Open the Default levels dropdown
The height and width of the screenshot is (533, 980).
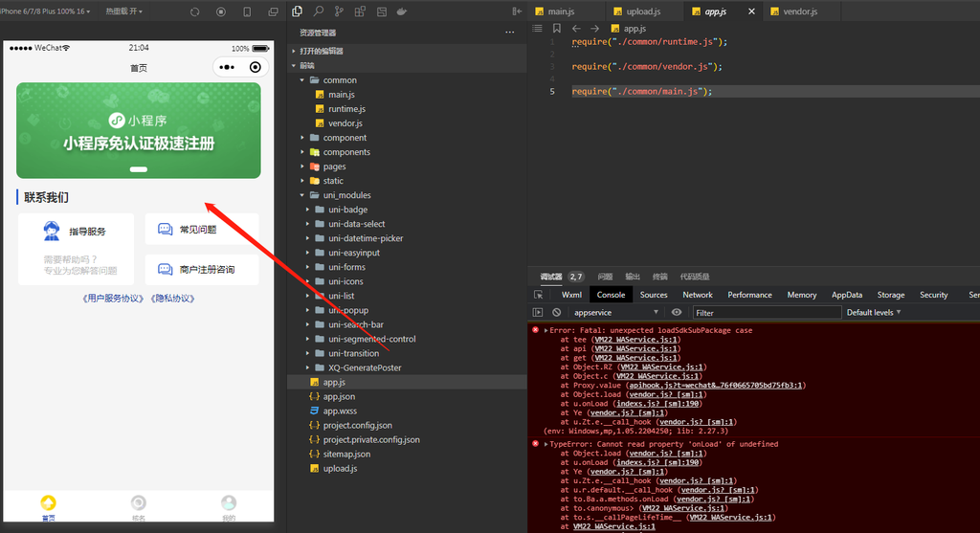874,312
